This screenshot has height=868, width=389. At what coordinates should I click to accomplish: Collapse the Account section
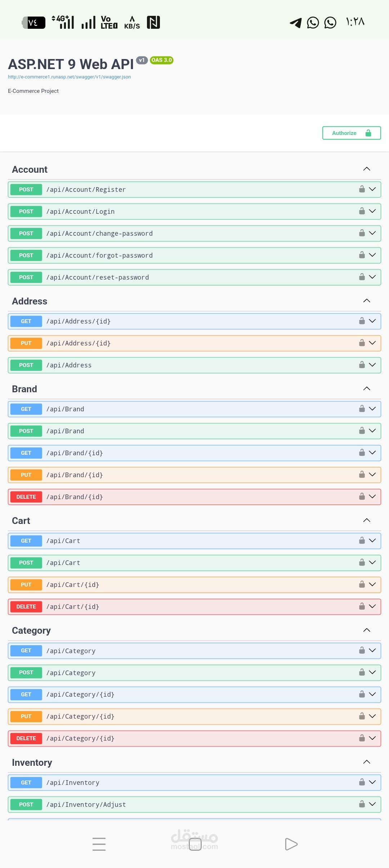(x=367, y=169)
